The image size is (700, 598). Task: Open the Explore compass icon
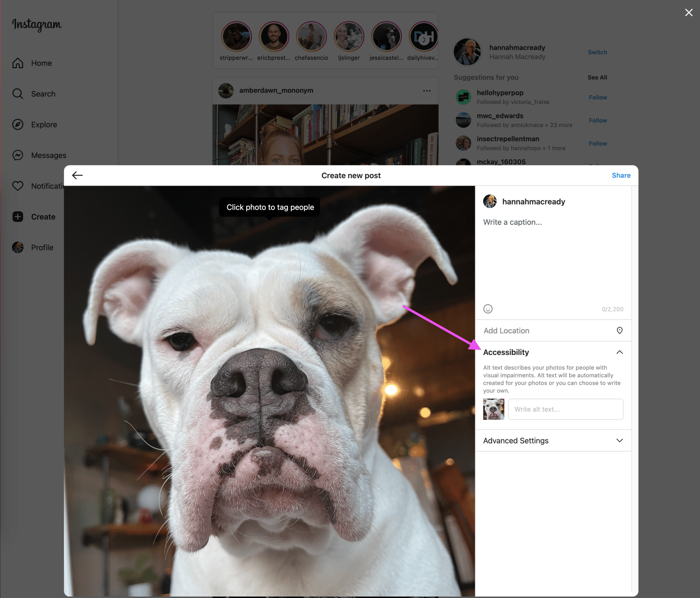pos(18,124)
